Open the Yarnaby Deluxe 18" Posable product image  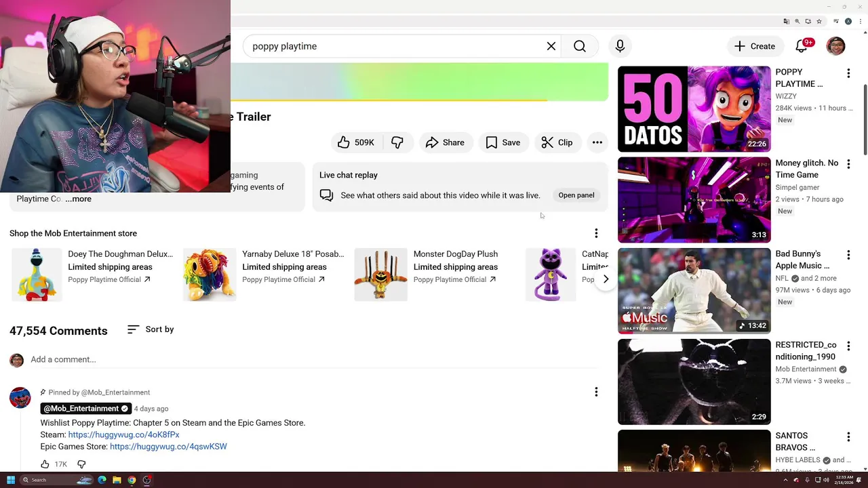pos(210,274)
